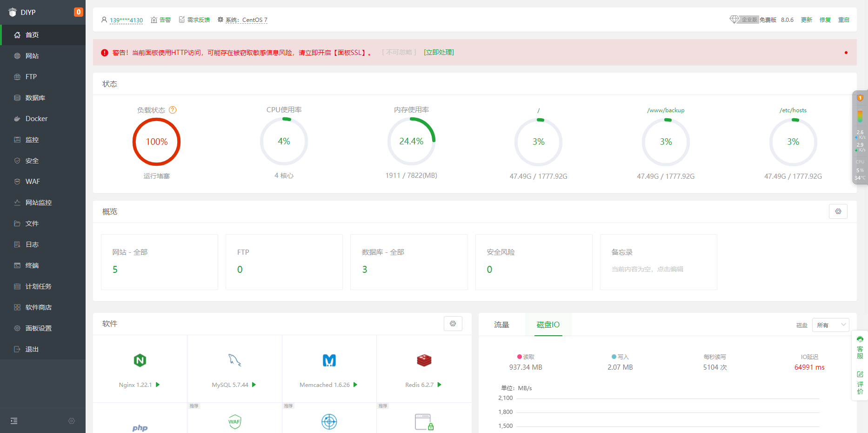Viewport: 868px width, 433px height.
Task: Open the Docker sidebar section
Action: pos(43,119)
